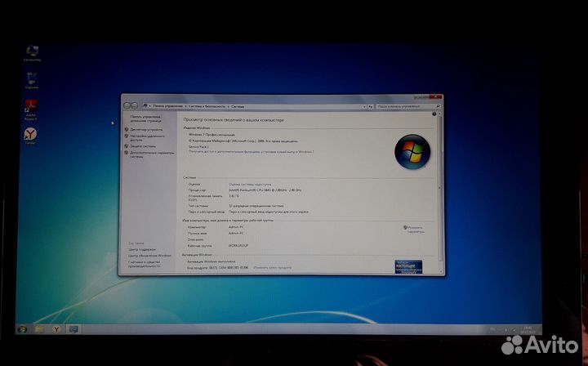Expand the arrow after Панель управления breadcrumb
The width and height of the screenshot is (588, 366).
pyautogui.click(x=185, y=106)
